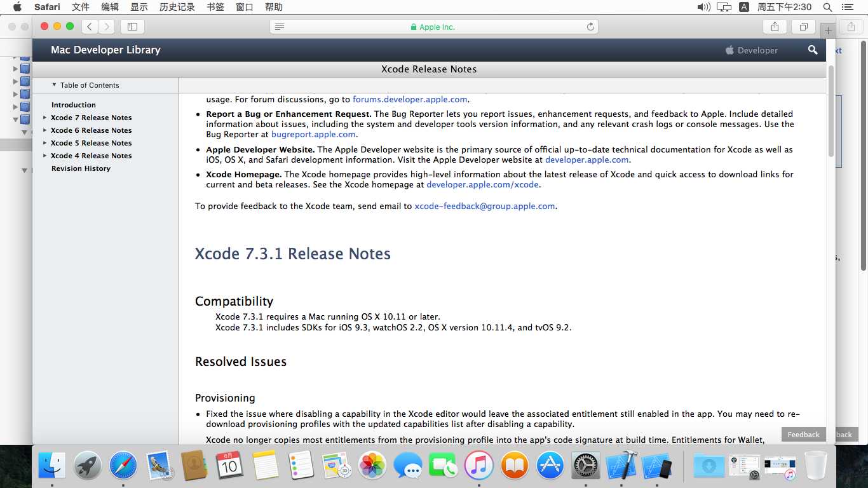Image resolution: width=868 pixels, height=488 pixels.
Task: Click Mac Developer Library header title
Action: pyautogui.click(x=105, y=50)
